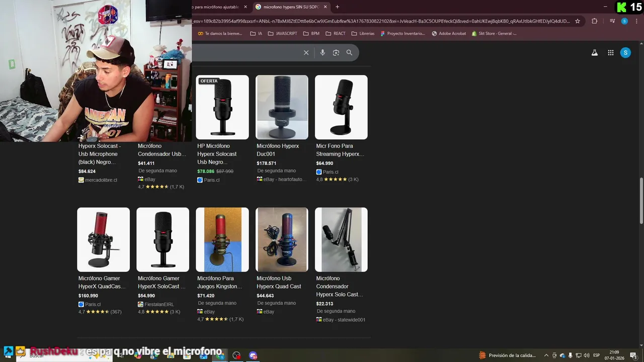Open the Chrome extensions puzzle icon
Viewport: 644px width, 362px height.
(x=595, y=21)
